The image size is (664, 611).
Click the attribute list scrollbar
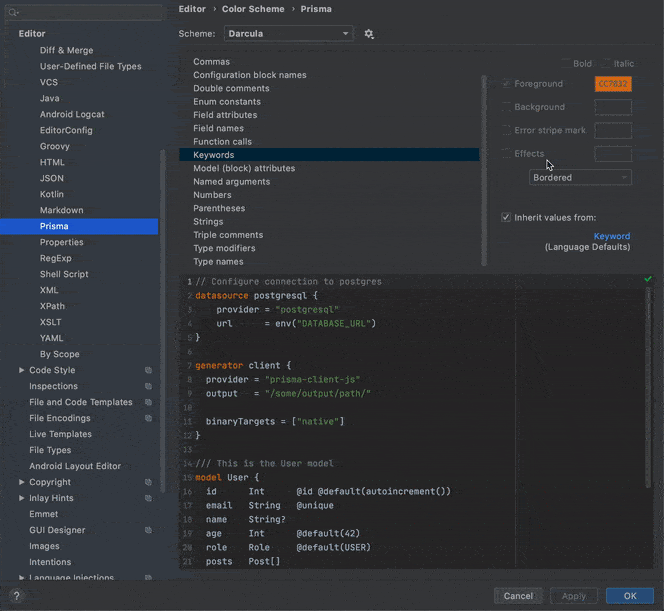[484, 171]
